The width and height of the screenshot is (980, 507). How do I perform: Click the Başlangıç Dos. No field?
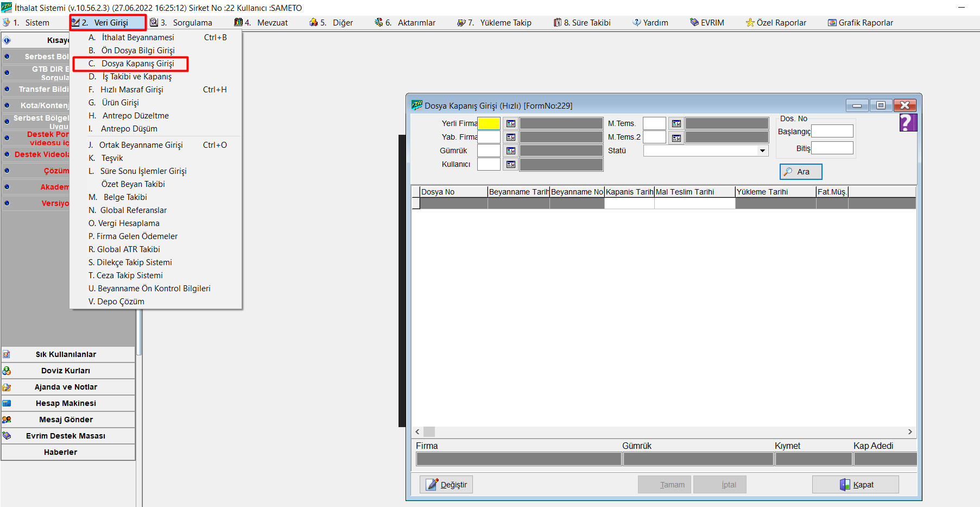click(832, 131)
